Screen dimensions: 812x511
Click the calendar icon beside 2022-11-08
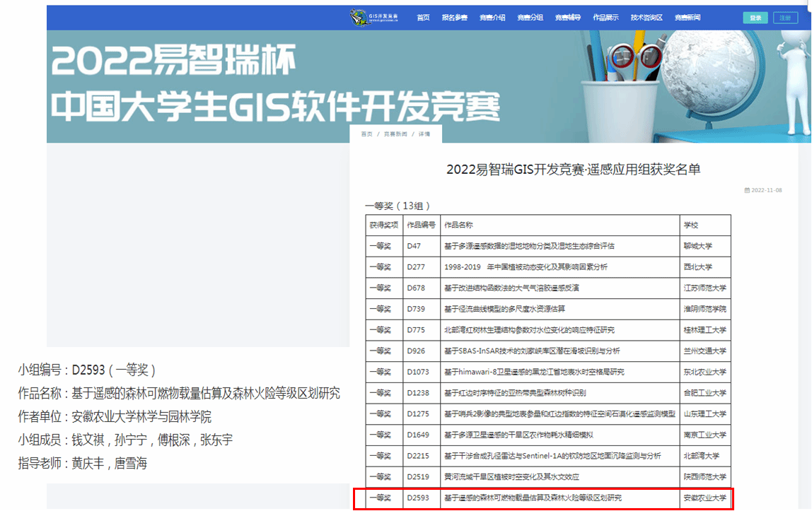pyautogui.click(x=747, y=190)
